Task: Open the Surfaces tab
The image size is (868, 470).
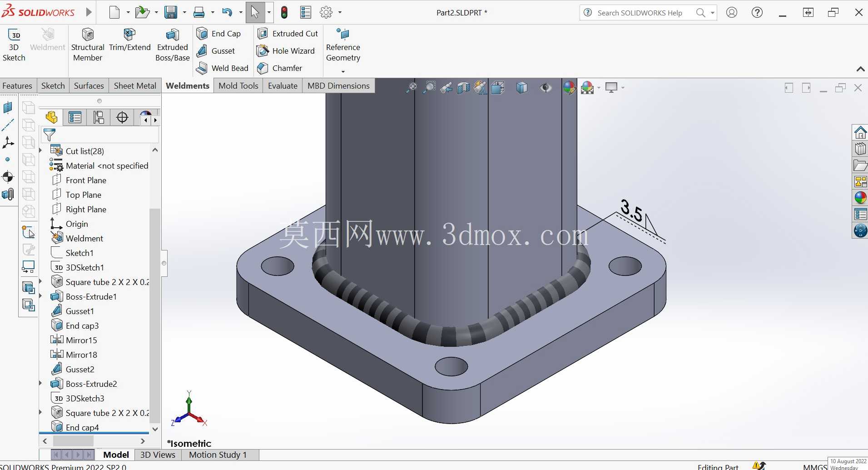Action: (89, 86)
